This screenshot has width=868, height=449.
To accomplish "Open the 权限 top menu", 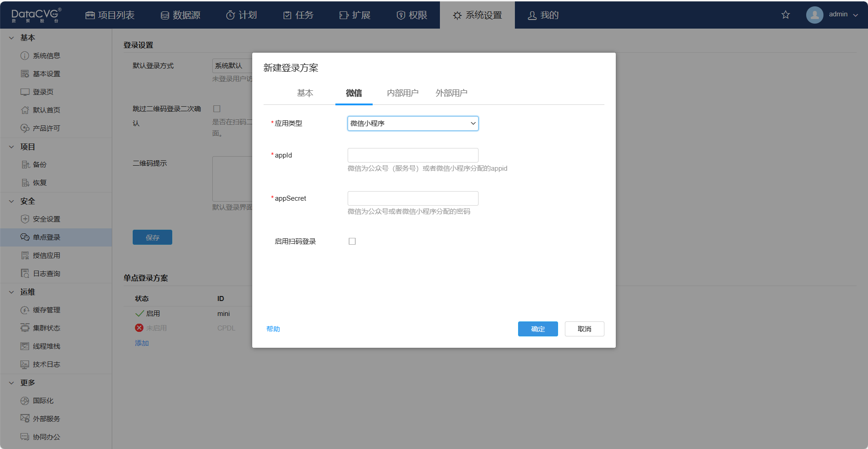I will tap(412, 15).
